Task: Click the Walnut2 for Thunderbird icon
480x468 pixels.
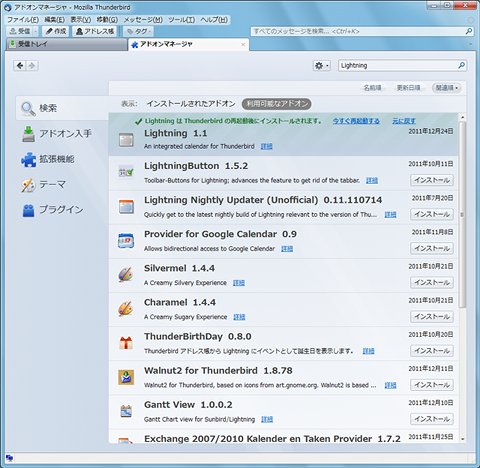Action: click(x=126, y=377)
